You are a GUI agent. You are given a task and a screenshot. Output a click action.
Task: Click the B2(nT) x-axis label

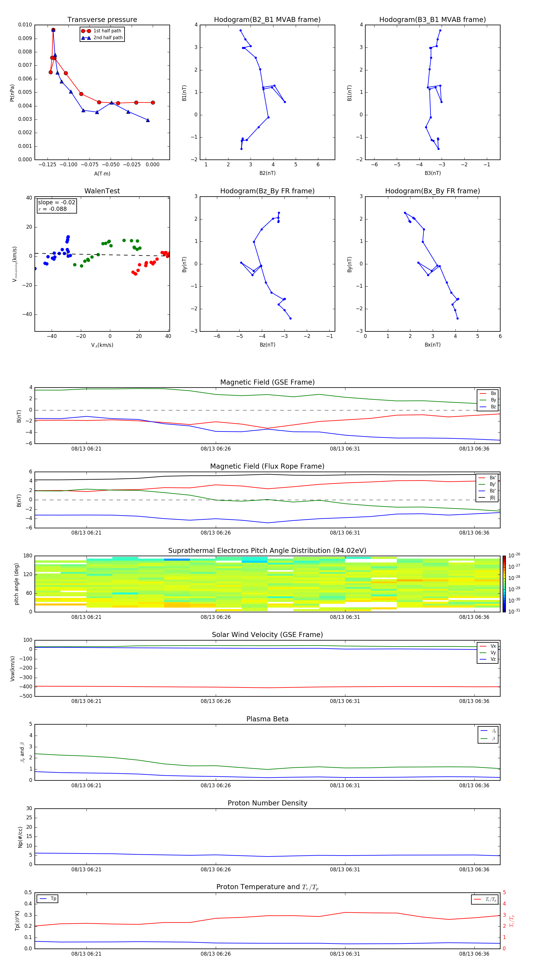(267, 173)
